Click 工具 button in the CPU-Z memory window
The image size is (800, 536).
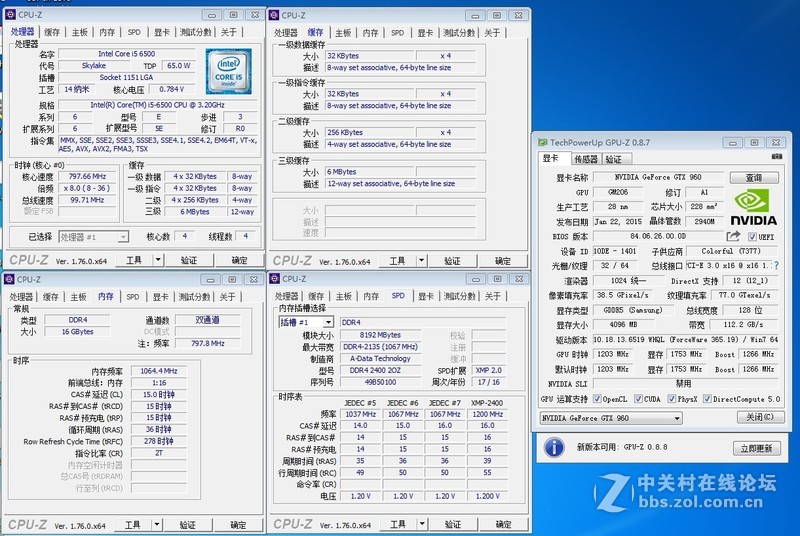tap(133, 525)
